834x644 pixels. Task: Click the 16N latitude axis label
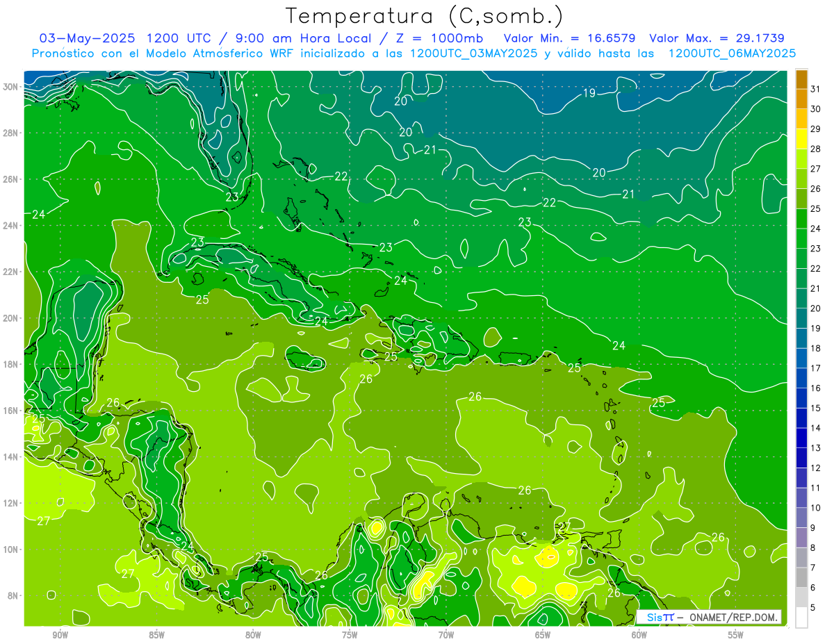[10, 411]
